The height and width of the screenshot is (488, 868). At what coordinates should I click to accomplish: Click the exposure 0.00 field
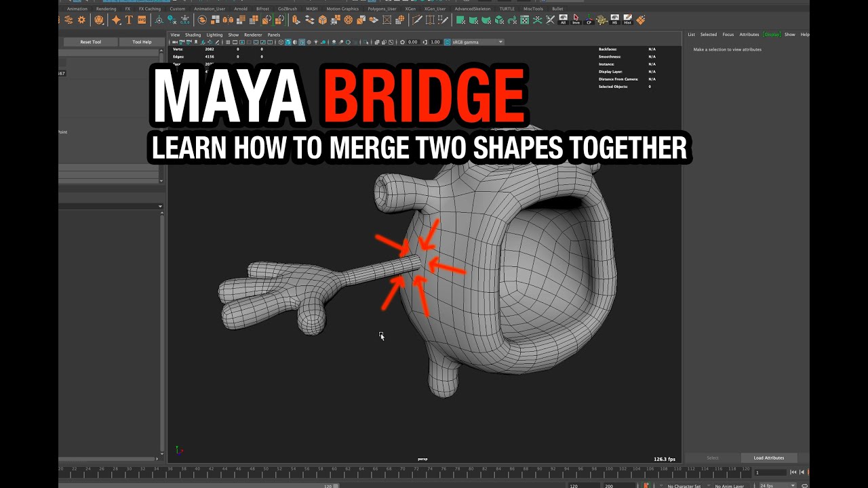point(413,42)
